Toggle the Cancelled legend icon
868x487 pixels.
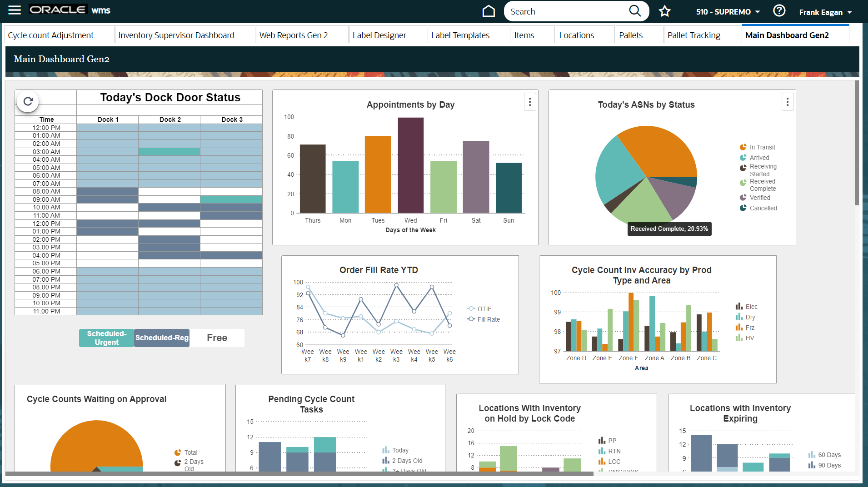[x=743, y=208]
